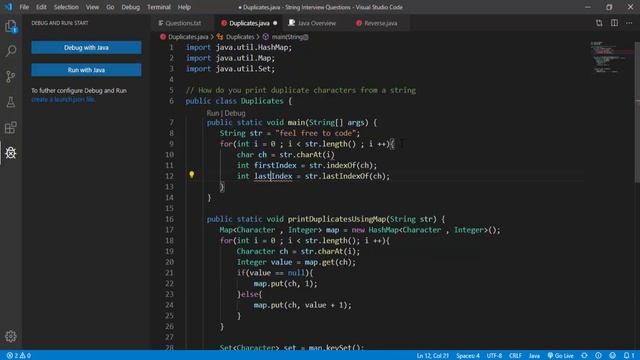
Task: Click the comment text on line 5
Action: click(x=301, y=90)
